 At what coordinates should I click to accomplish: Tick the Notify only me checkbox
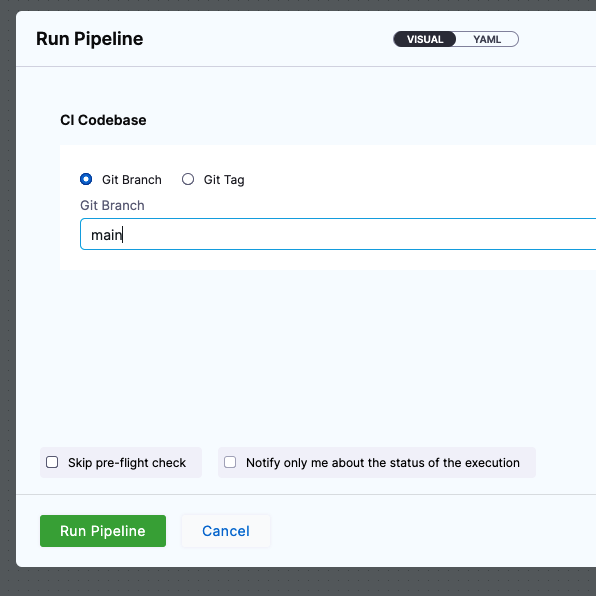tap(230, 462)
